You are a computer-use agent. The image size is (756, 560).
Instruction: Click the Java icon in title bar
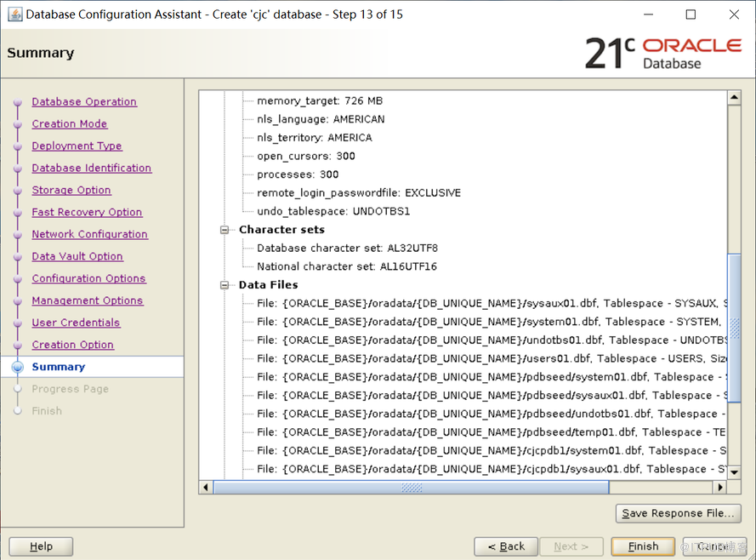pos(13,14)
